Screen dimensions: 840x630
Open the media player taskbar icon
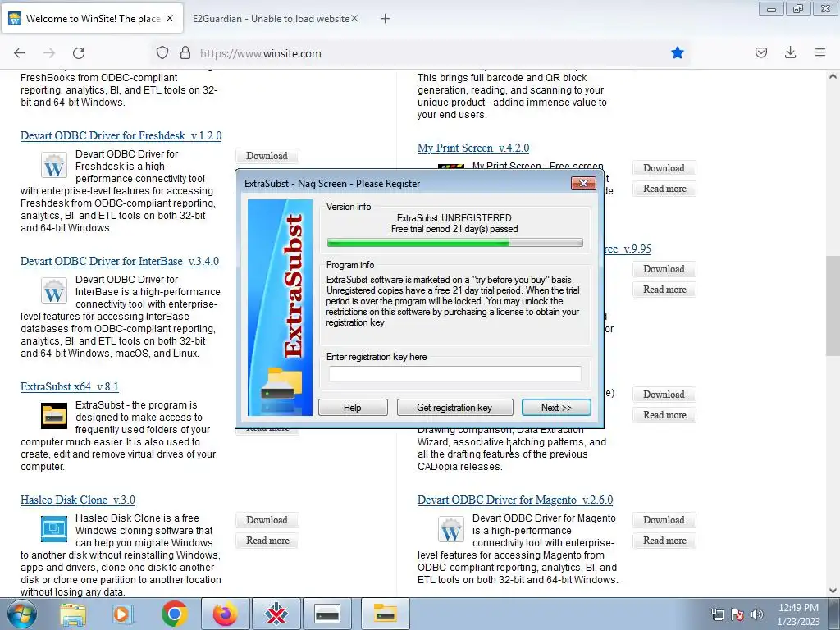coord(123,614)
